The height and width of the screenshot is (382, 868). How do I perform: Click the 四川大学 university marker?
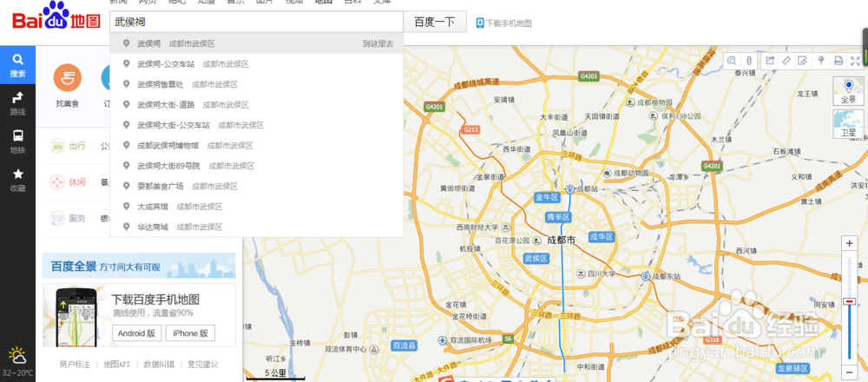[x=581, y=274]
